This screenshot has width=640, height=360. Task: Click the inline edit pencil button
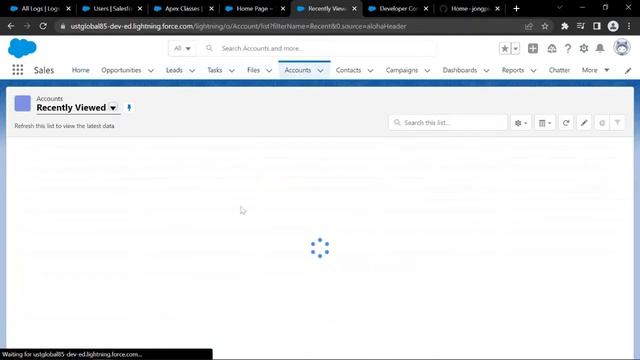point(584,123)
